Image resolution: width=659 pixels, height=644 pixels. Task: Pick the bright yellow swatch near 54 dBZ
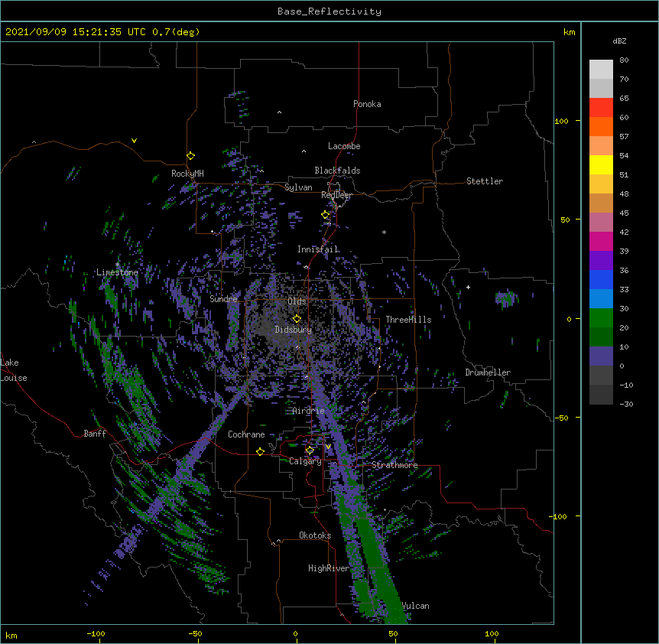601,164
